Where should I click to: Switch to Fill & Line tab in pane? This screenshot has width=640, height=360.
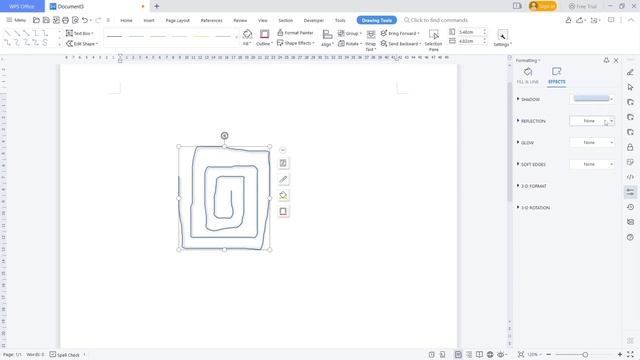pos(527,76)
